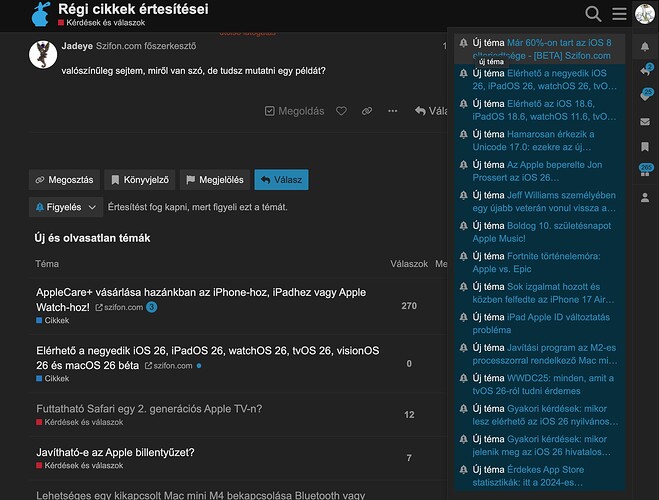Click the unread badge 3 on AppleCare topic
This screenshot has width=659, height=500.
tap(151, 307)
